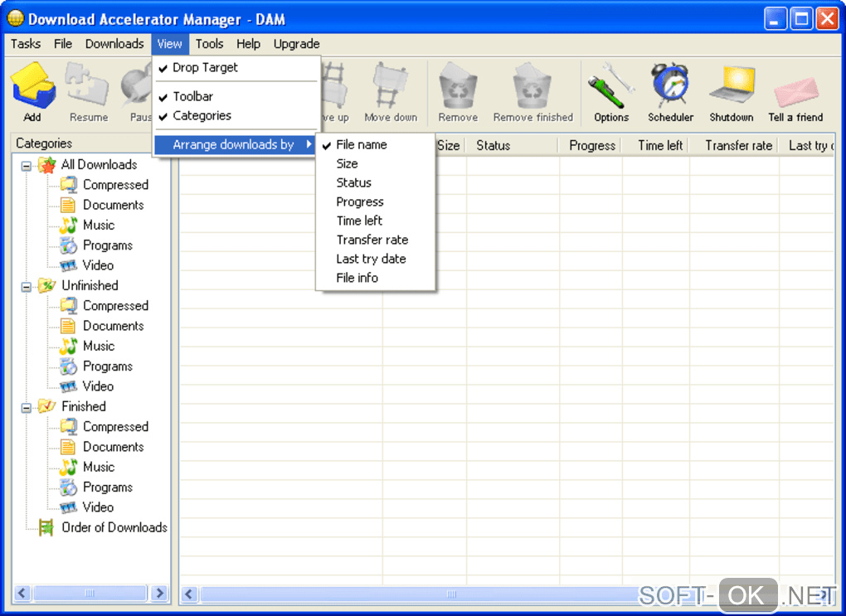The height and width of the screenshot is (616, 846).
Task: Arrange downloads by Size
Action: [x=376, y=163]
